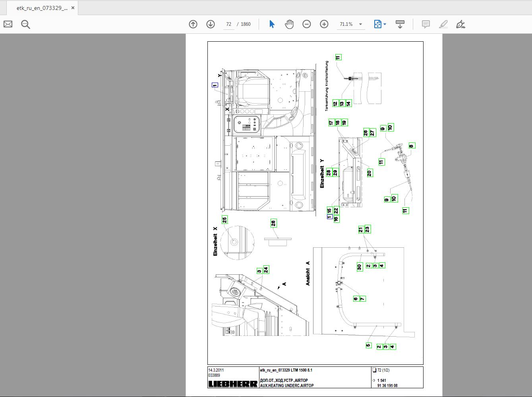Go to previous page with up arrow
Viewport: 532px width, 397px height.
(193, 24)
